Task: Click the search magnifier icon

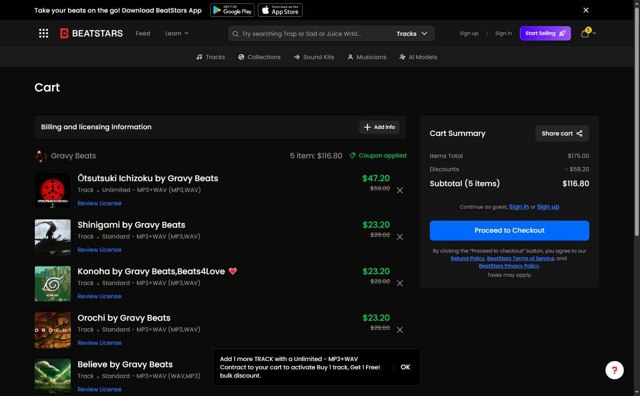Action: tap(236, 34)
